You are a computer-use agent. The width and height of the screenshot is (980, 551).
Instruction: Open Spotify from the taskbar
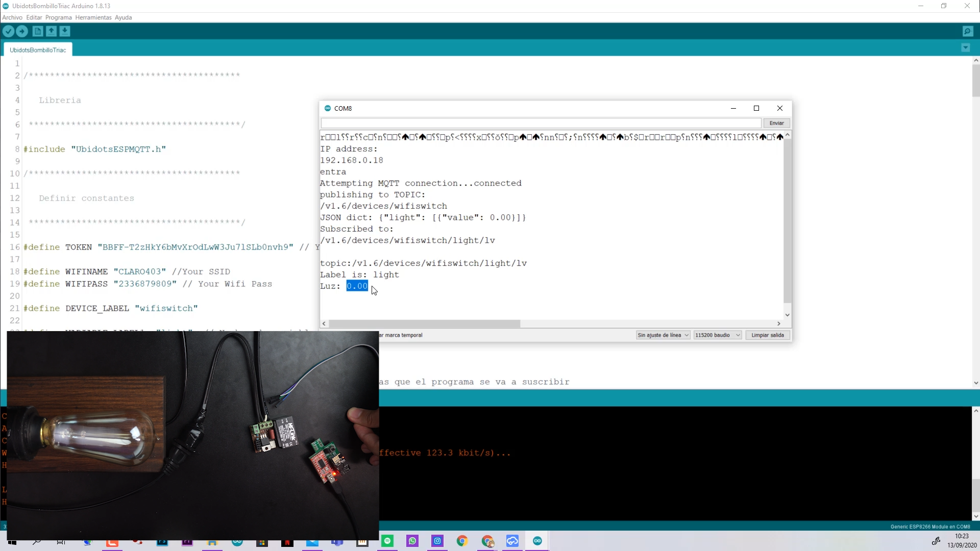387,541
